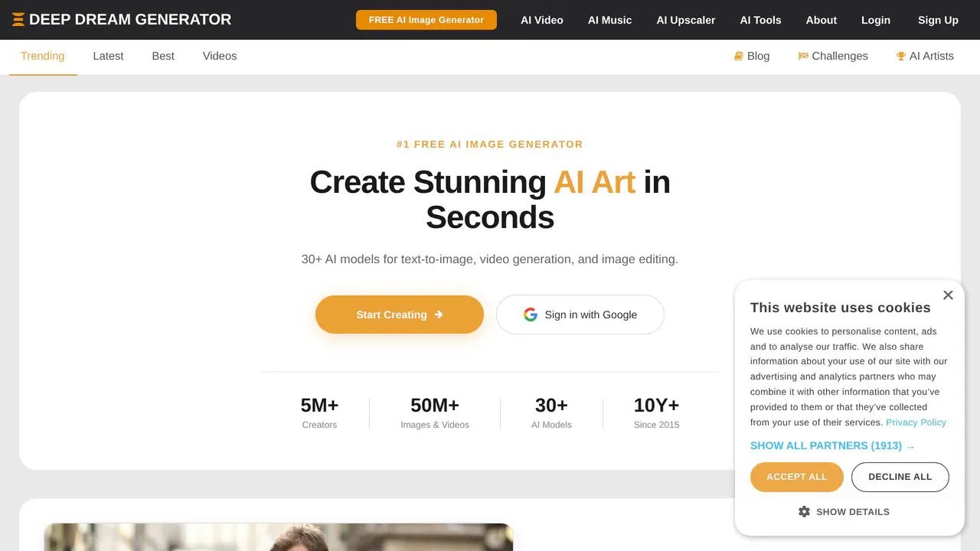980x551 pixels.
Task: Open the Privacy Policy link
Action: click(x=916, y=422)
